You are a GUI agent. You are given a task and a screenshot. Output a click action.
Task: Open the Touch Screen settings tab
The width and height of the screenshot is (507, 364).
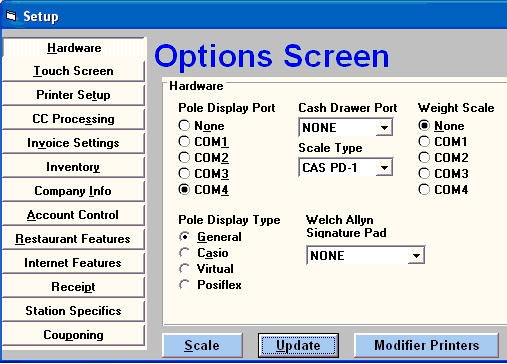pos(74,71)
